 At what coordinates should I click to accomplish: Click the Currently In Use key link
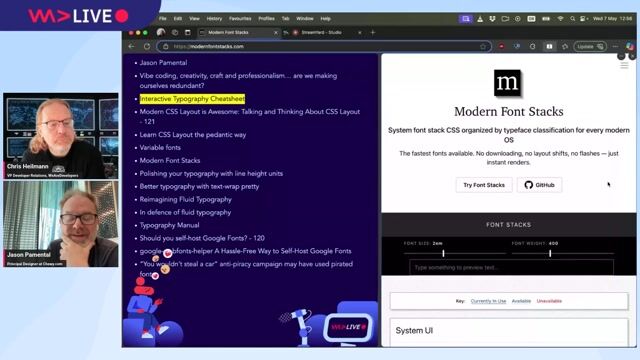pos(488,301)
